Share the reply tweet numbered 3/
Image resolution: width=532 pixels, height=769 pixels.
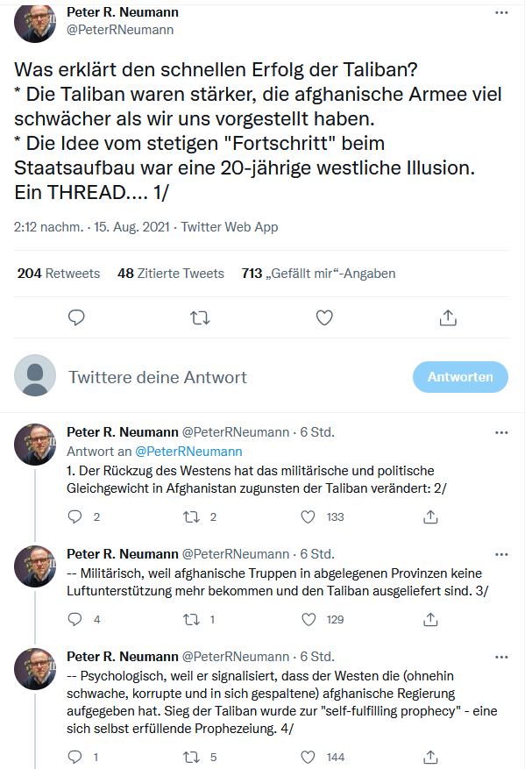pos(430,619)
